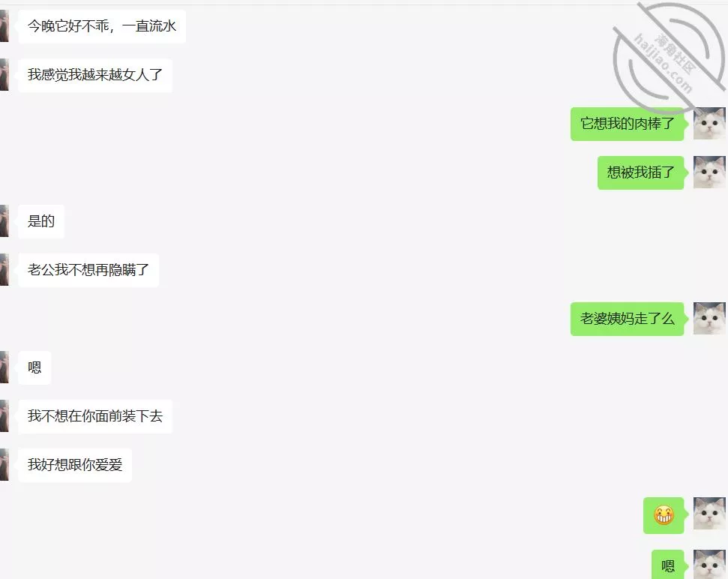Select the first message starting with 今晚
Image resolution: width=728 pixels, height=579 pixels.
click(x=102, y=26)
